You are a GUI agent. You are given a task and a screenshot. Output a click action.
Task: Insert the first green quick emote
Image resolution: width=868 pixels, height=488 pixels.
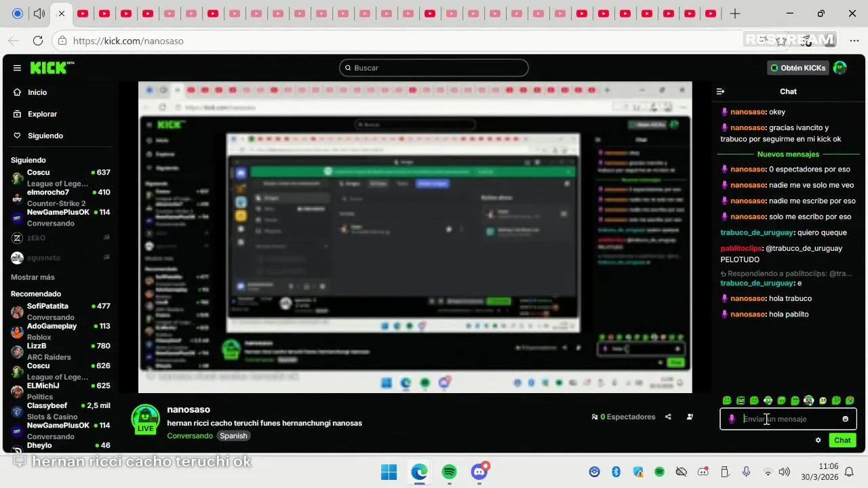click(727, 401)
